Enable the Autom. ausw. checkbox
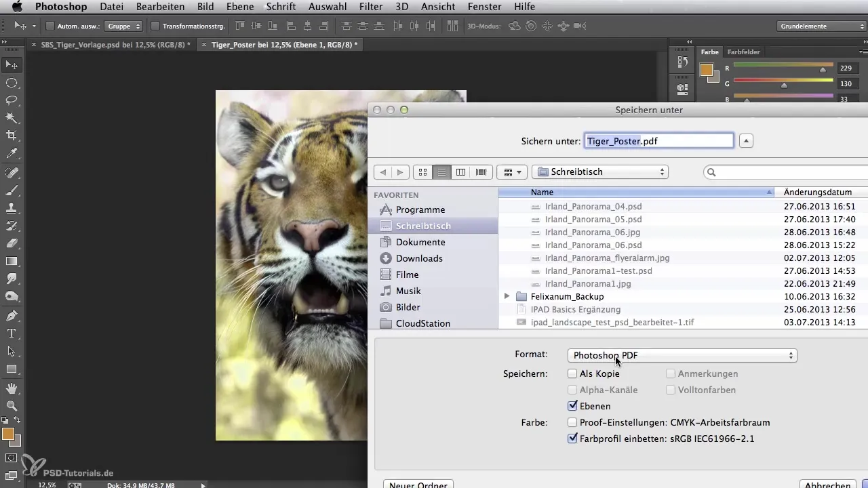Image resolution: width=868 pixels, height=488 pixels. point(50,26)
